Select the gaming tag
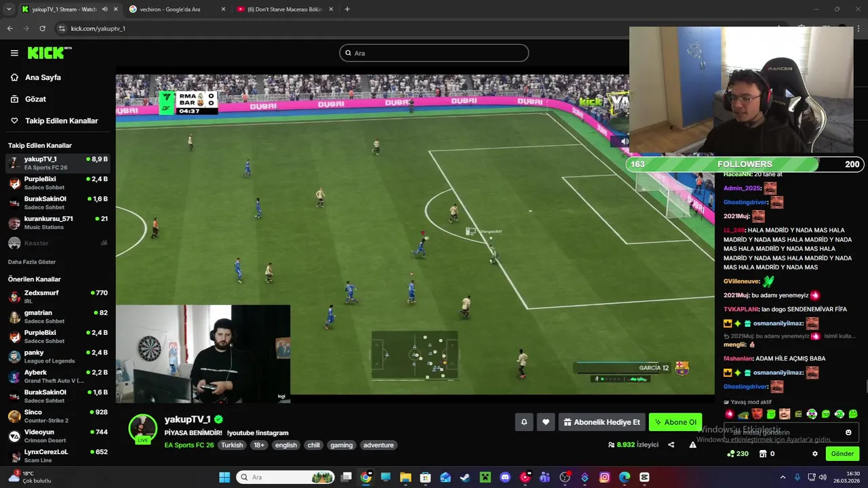 (x=341, y=445)
